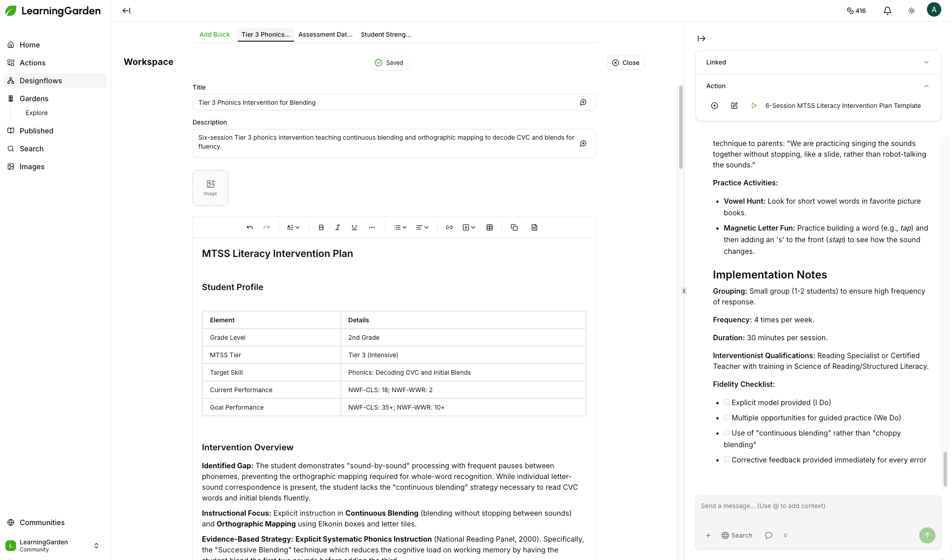952x560 pixels.
Task: Open AI assist icon in Title field
Action: pos(583,103)
